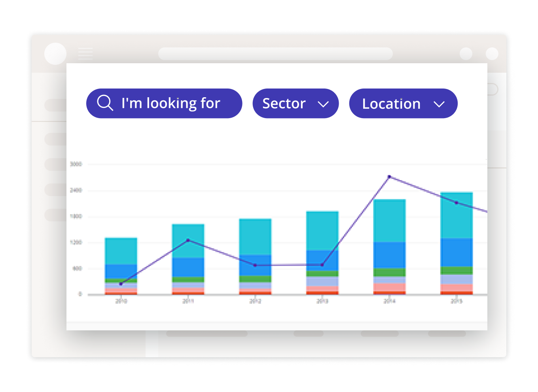Image resolution: width=538 pixels, height=392 pixels.
Task: Open the Location dropdown
Action: pyautogui.click(x=403, y=103)
